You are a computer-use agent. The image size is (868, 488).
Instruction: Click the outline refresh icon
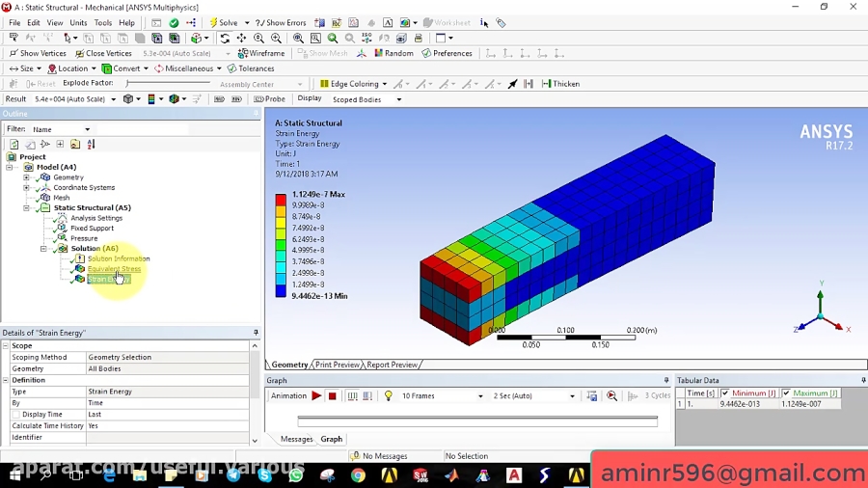[x=14, y=145]
